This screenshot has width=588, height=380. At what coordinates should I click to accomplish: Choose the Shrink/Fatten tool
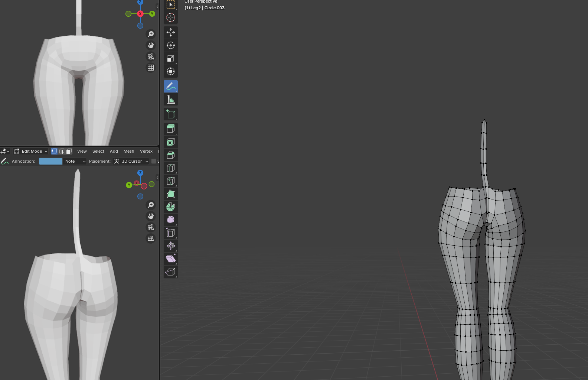click(171, 246)
